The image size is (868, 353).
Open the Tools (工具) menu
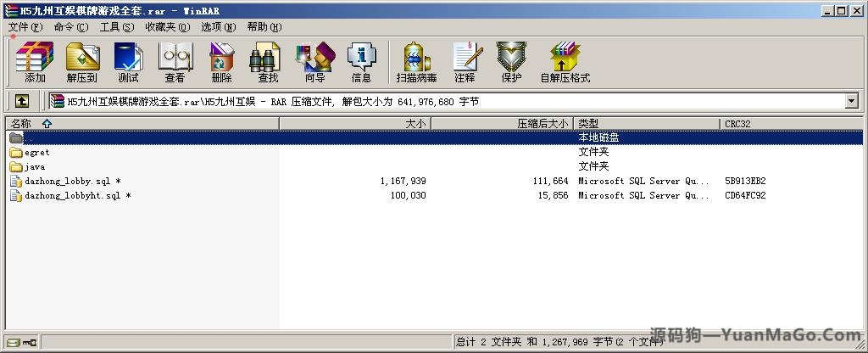pos(117,26)
